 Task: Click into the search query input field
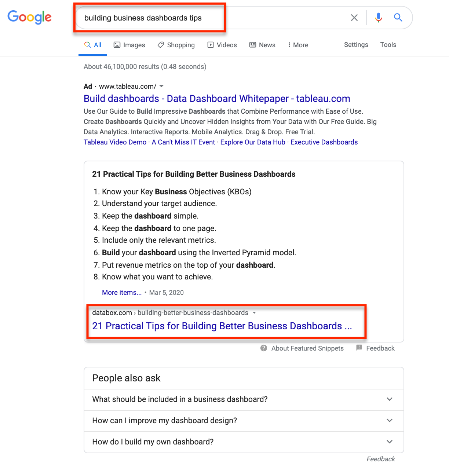point(213,18)
